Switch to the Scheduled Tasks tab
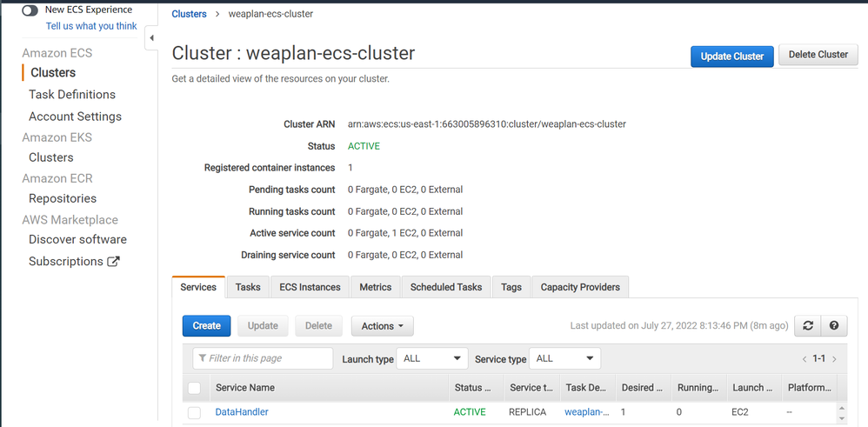This screenshot has height=427, width=868. (446, 287)
